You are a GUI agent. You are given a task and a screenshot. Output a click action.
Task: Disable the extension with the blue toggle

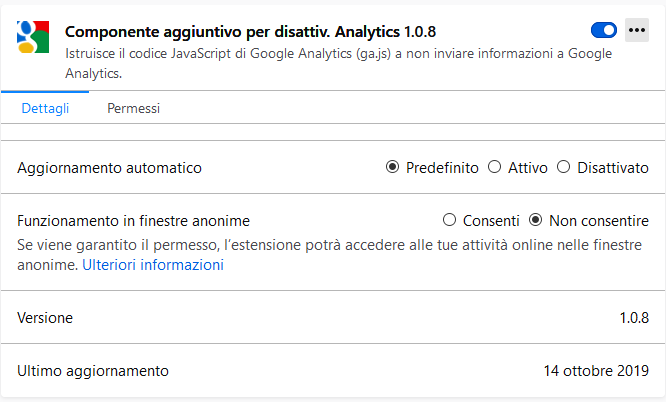click(604, 30)
